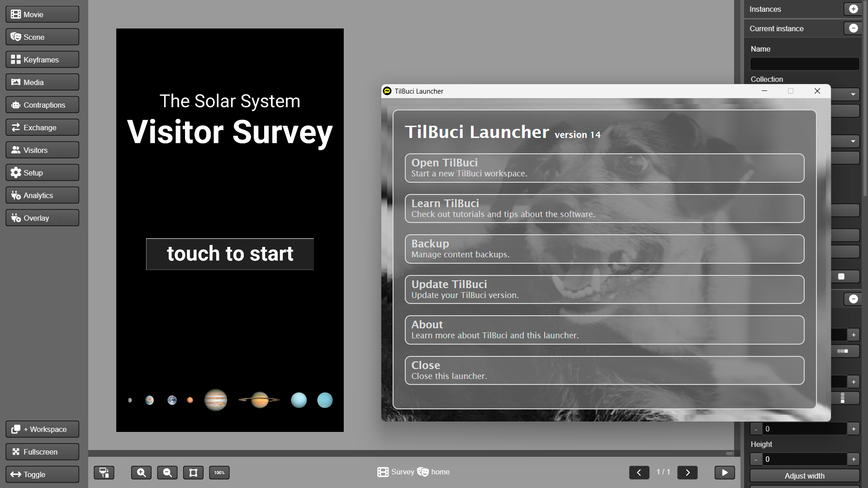
Task: Select the Saturn planet image
Action: tap(260, 400)
